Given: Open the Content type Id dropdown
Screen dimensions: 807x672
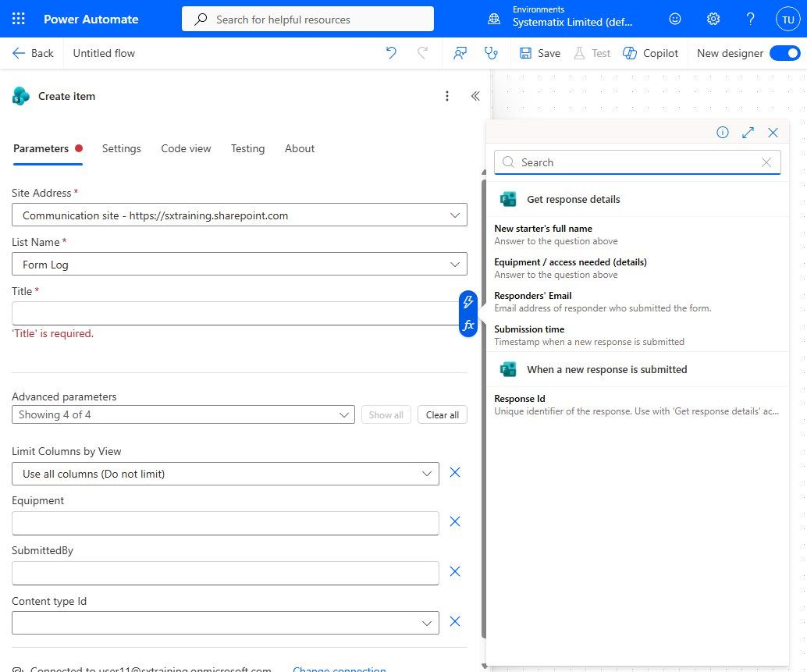Looking at the screenshot, I should point(226,623).
